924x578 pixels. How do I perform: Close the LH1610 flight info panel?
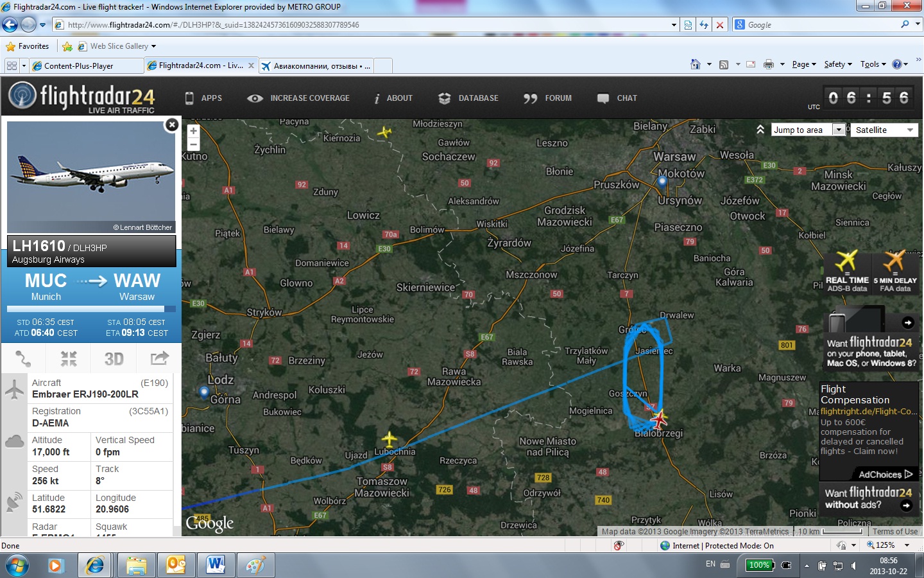(171, 125)
